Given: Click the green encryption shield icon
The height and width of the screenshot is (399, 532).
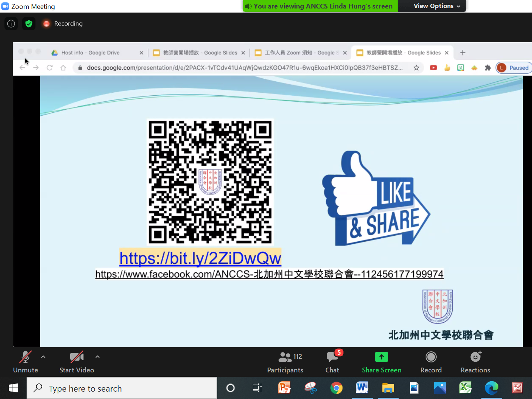Looking at the screenshot, I should point(29,24).
